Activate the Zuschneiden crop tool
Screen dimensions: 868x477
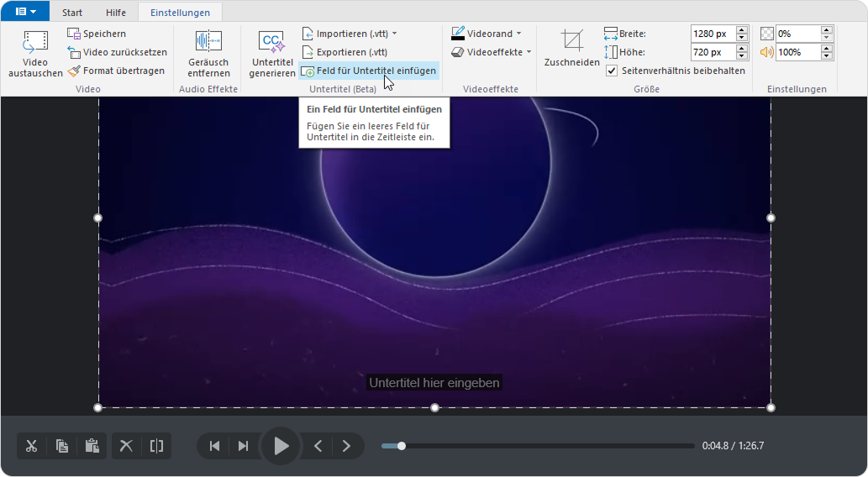click(572, 48)
